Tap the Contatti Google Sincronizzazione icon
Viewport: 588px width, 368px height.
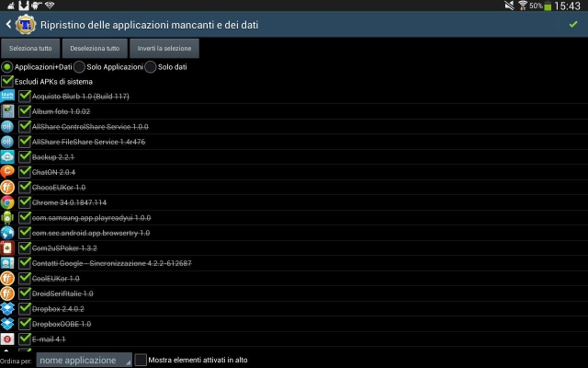(7, 263)
